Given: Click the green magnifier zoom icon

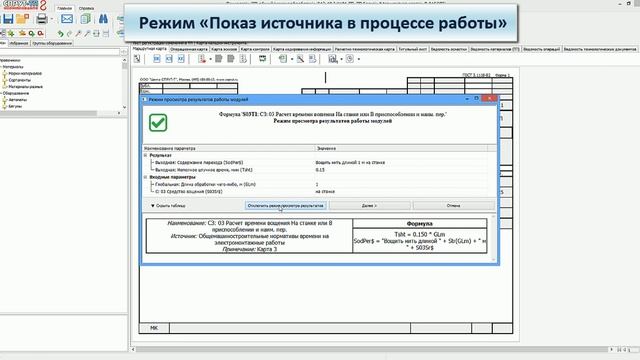Looking at the screenshot, I should pos(31,33).
